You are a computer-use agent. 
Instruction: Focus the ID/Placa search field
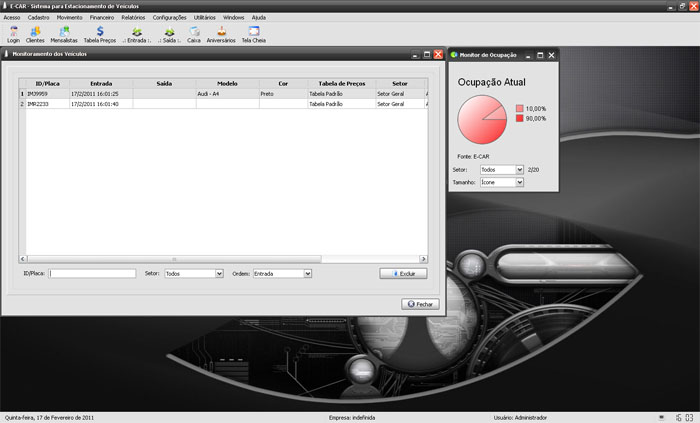(x=93, y=273)
